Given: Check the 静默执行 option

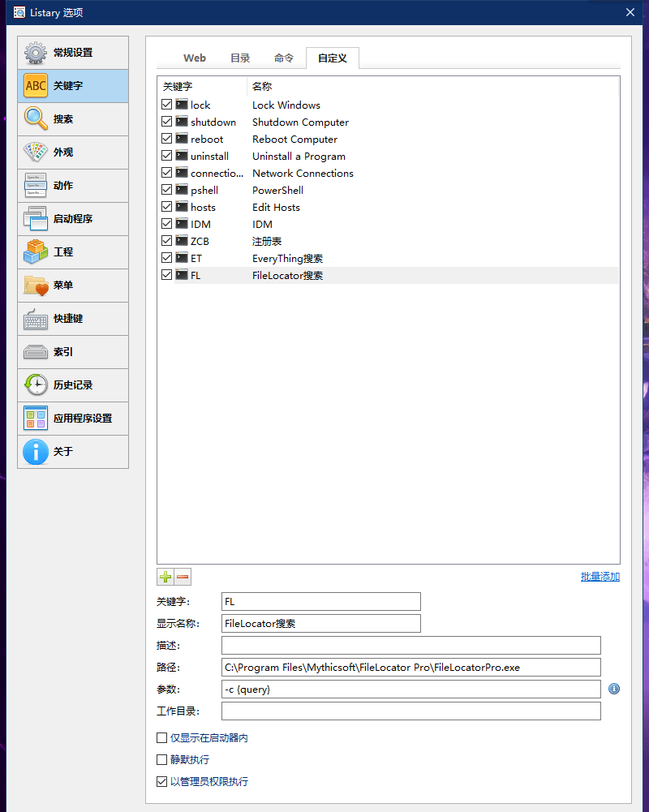Looking at the screenshot, I should point(162,760).
